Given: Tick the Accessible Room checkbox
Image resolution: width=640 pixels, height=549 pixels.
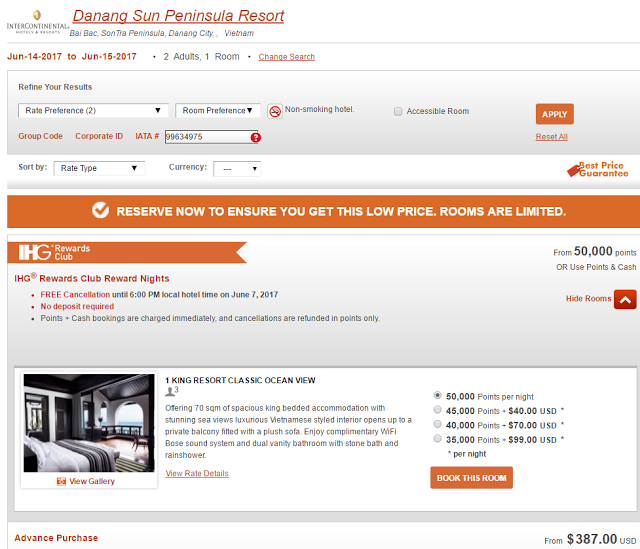Looking at the screenshot, I should click(398, 111).
